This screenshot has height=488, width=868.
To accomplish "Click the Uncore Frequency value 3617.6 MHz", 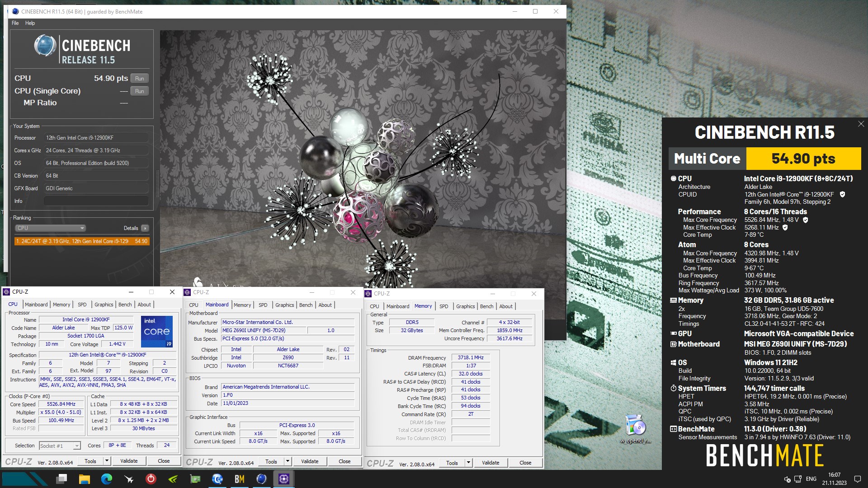I will (509, 338).
